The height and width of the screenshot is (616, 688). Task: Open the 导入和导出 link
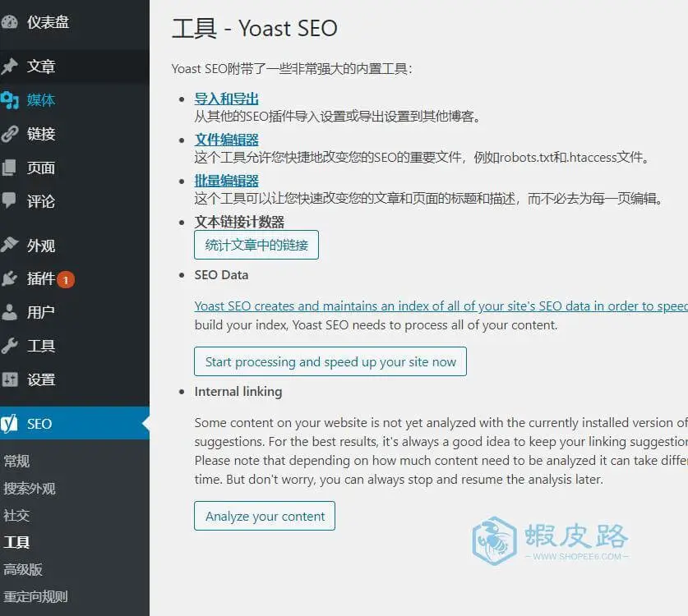(226, 99)
